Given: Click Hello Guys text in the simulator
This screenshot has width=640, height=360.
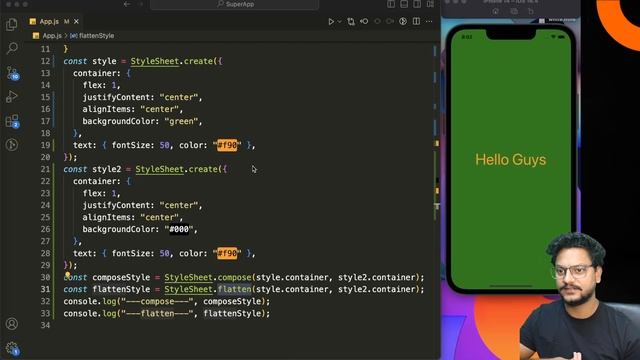Looking at the screenshot, I should [x=510, y=160].
